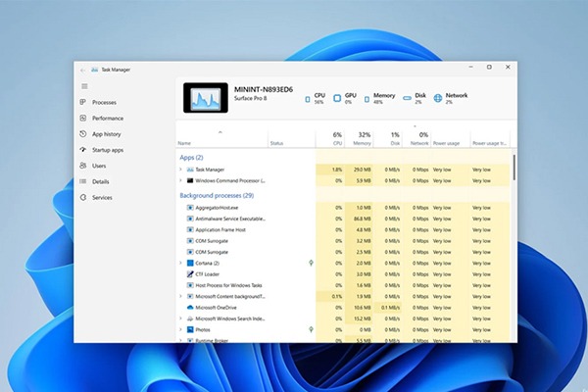Image resolution: width=588 pixels, height=392 pixels.
Task: Click the Microsoft Windows Search Indexer icon
Action: click(x=190, y=318)
